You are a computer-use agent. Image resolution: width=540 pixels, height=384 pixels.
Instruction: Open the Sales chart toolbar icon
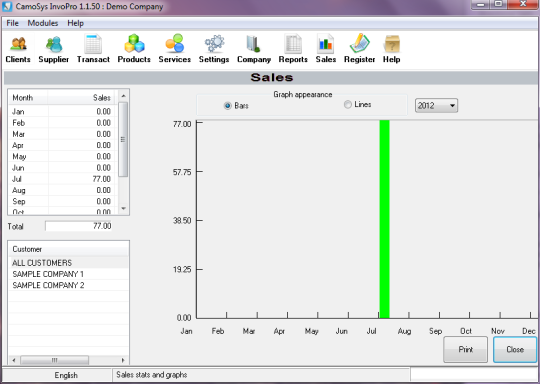tap(325, 49)
